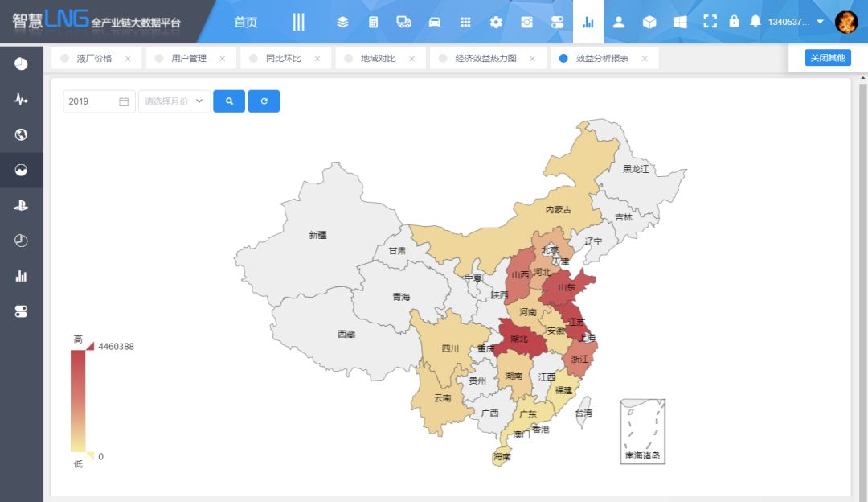Click the notification bell icon

point(755,21)
